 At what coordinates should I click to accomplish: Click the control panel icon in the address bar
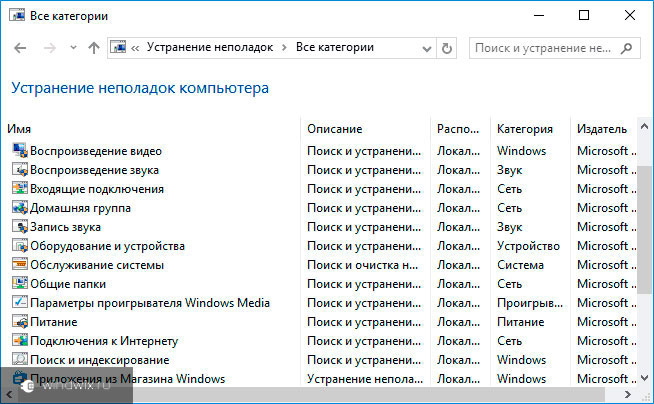tap(118, 47)
